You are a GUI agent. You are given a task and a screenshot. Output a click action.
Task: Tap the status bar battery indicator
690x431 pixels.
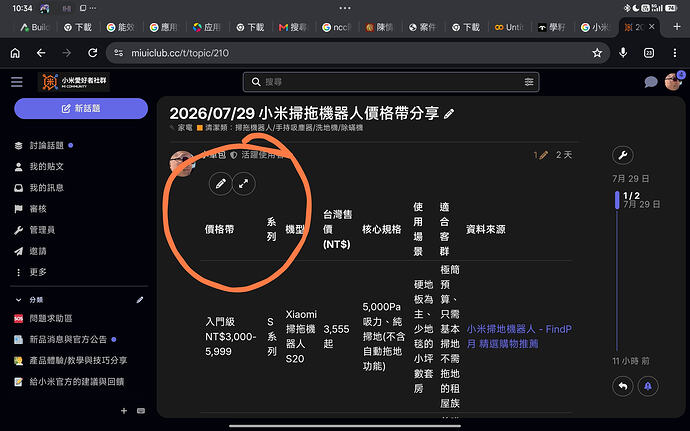[671, 8]
